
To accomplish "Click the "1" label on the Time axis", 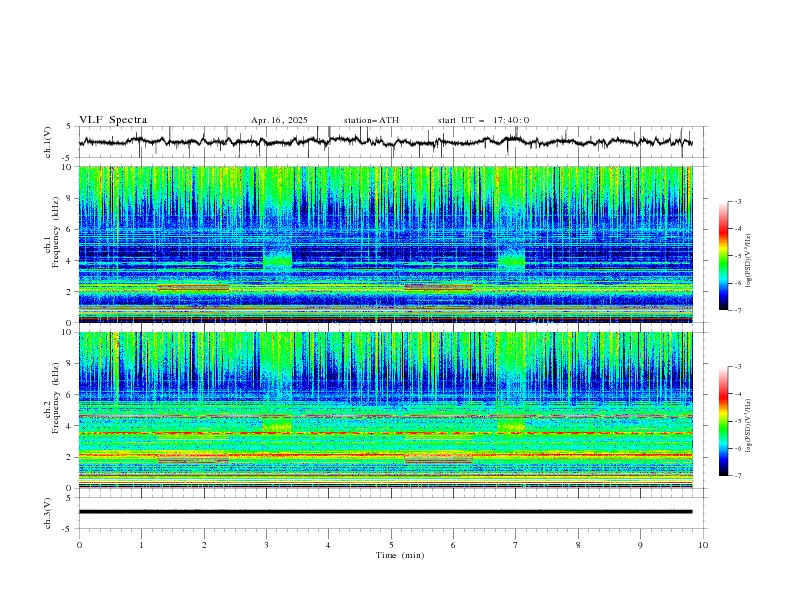I will [141, 545].
